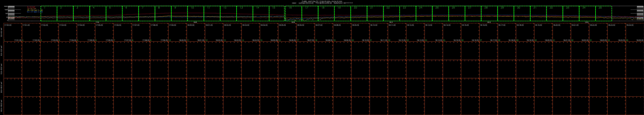
Task: Select interval 31 box in the light curve
Action: click(x=538, y=14)
